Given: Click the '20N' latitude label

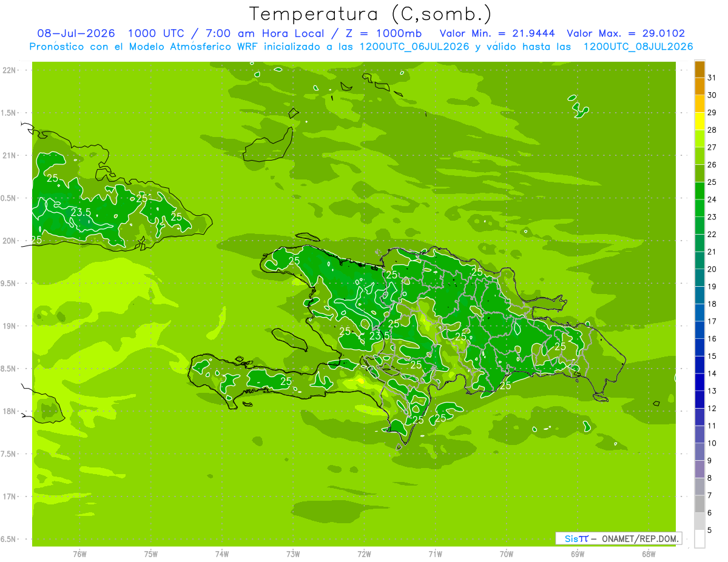Looking at the screenshot, I should [10, 241].
